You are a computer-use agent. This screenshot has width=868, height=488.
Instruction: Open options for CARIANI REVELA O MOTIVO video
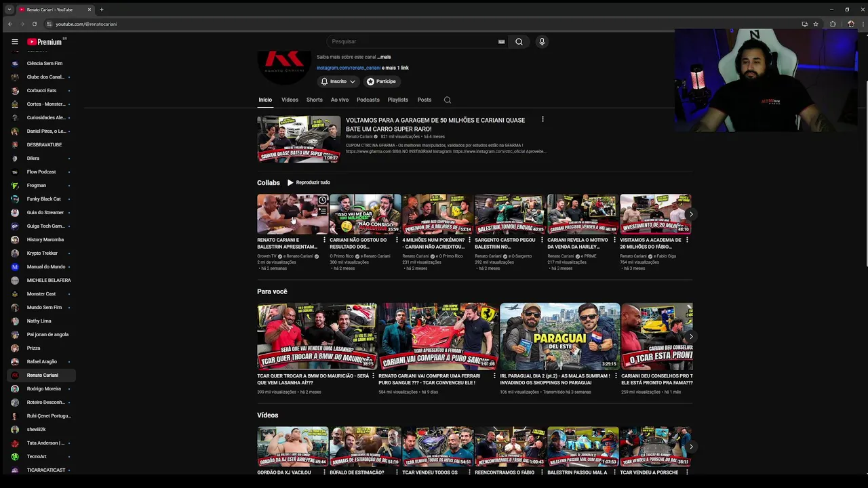click(614, 240)
